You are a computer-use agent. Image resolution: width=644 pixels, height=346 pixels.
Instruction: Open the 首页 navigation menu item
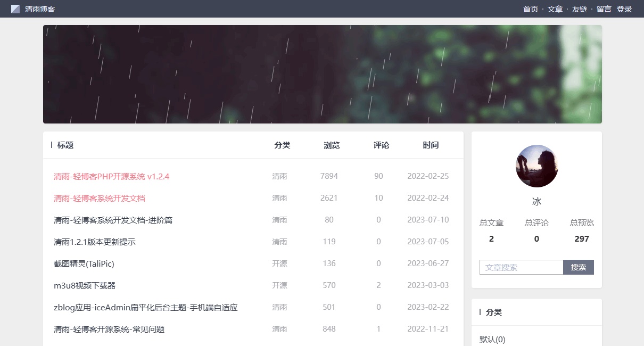[x=530, y=9]
